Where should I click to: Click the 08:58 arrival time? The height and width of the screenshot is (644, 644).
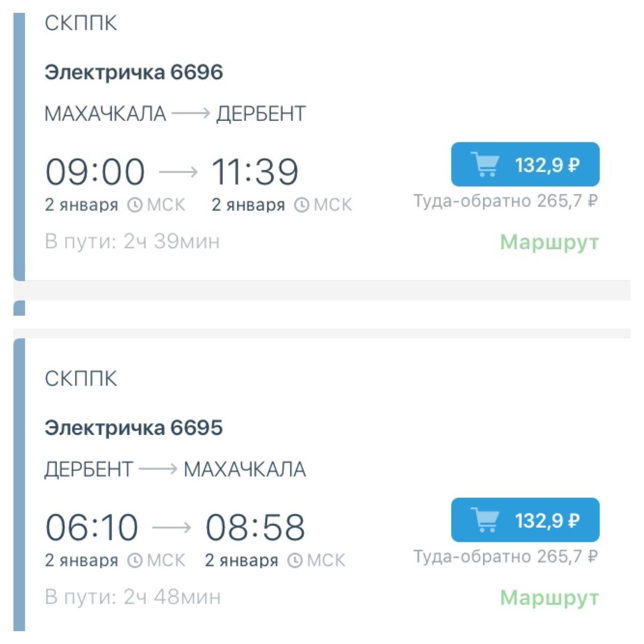click(255, 527)
